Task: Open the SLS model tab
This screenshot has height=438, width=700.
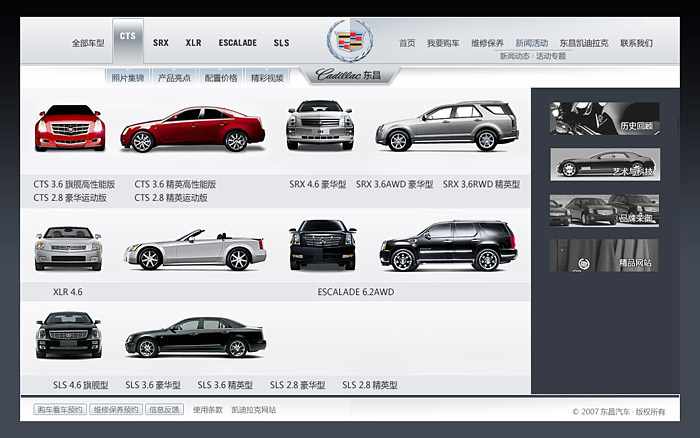Action: click(x=281, y=43)
